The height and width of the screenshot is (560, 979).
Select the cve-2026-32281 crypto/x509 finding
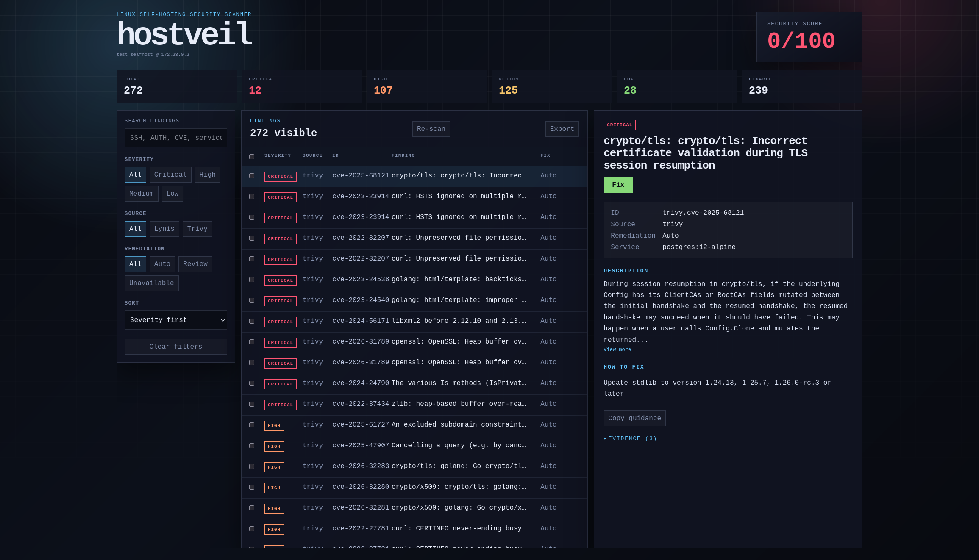click(x=414, y=508)
